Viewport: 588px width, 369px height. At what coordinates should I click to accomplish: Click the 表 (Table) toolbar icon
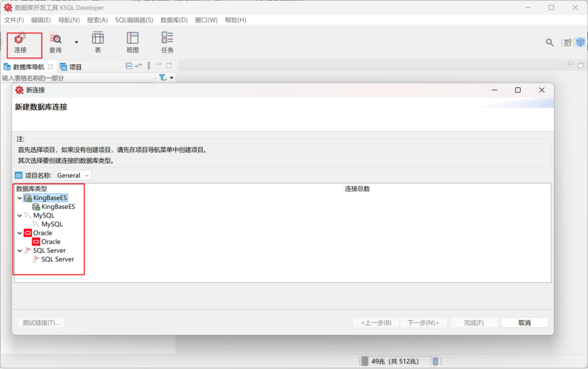[x=98, y=43]
